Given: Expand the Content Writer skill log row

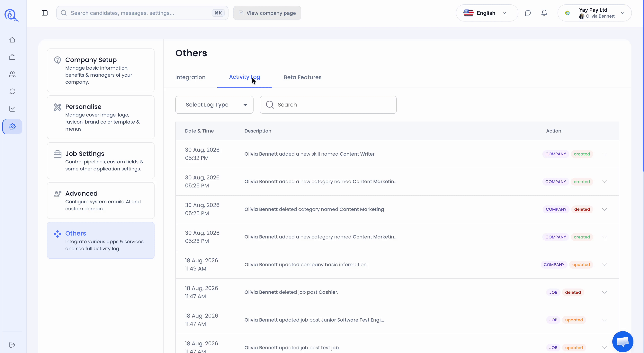Looking at the screenshot, I should pyautogui.click(x=604, y=154).
